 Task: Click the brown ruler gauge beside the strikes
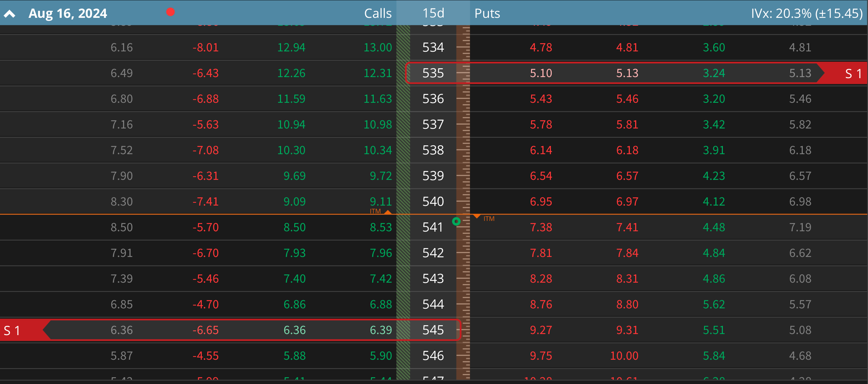[x=463, y=178]
